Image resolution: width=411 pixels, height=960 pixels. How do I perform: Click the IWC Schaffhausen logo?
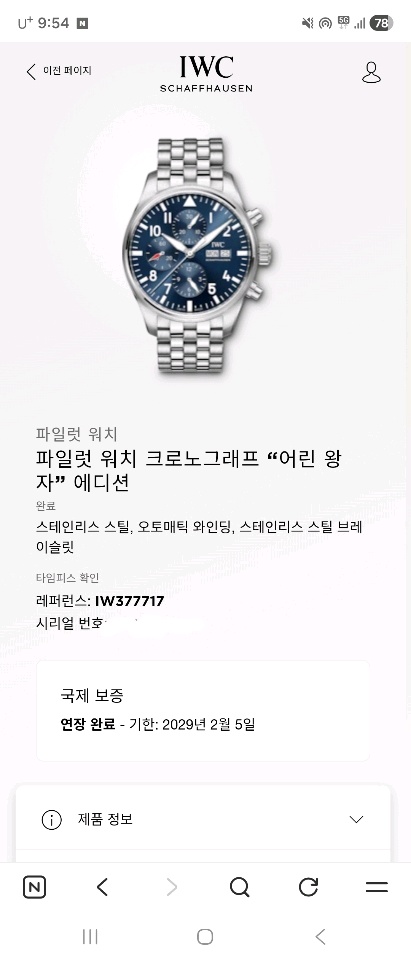click(206, 73)
